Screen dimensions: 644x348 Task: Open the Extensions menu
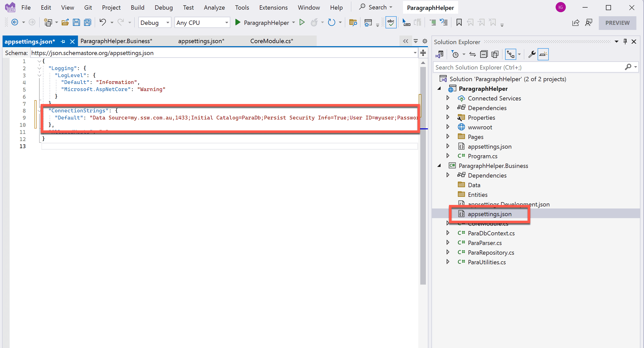pos(273,8)
